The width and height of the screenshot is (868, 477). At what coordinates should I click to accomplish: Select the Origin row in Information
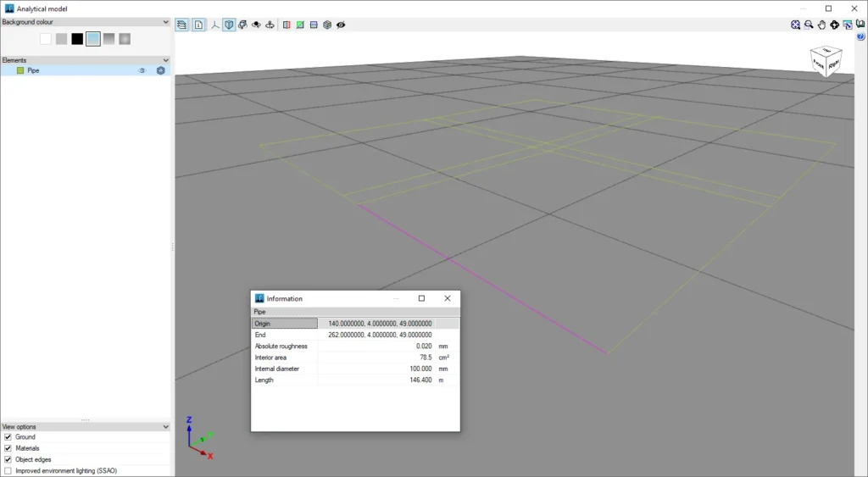355,323
